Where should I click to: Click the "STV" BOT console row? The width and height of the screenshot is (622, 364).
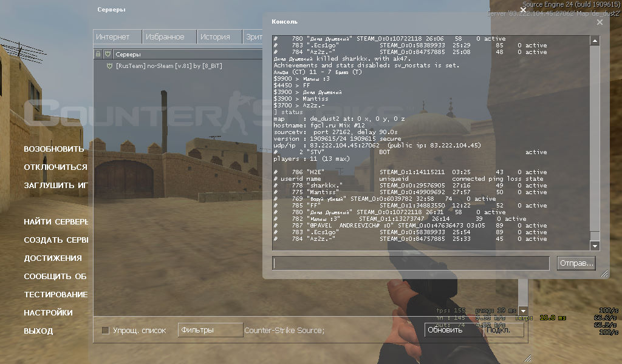tap(410, 152)
